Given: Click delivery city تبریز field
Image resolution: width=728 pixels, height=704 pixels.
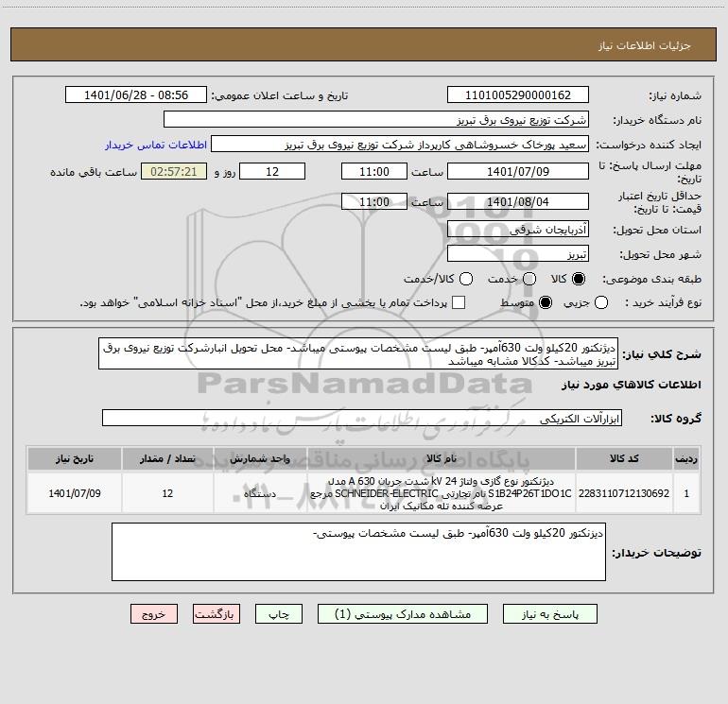Looking at the screenshot, I should coord(518,253).
